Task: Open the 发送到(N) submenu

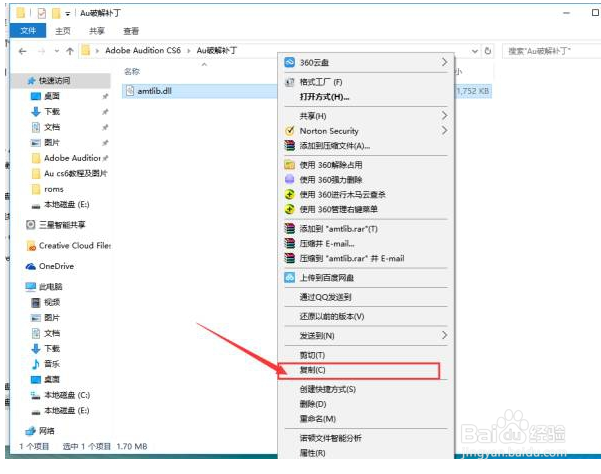Action: [366, 336]
